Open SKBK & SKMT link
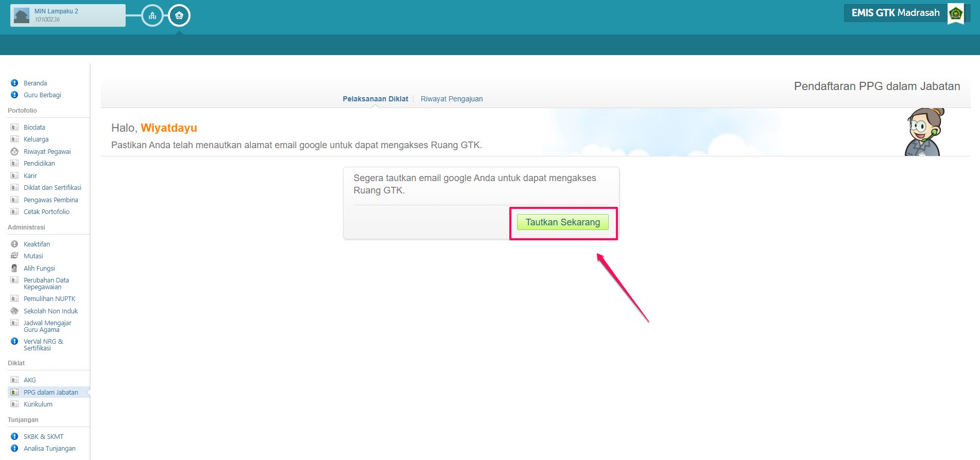Screen dimensions: 980x460 (x=44, y=436)
